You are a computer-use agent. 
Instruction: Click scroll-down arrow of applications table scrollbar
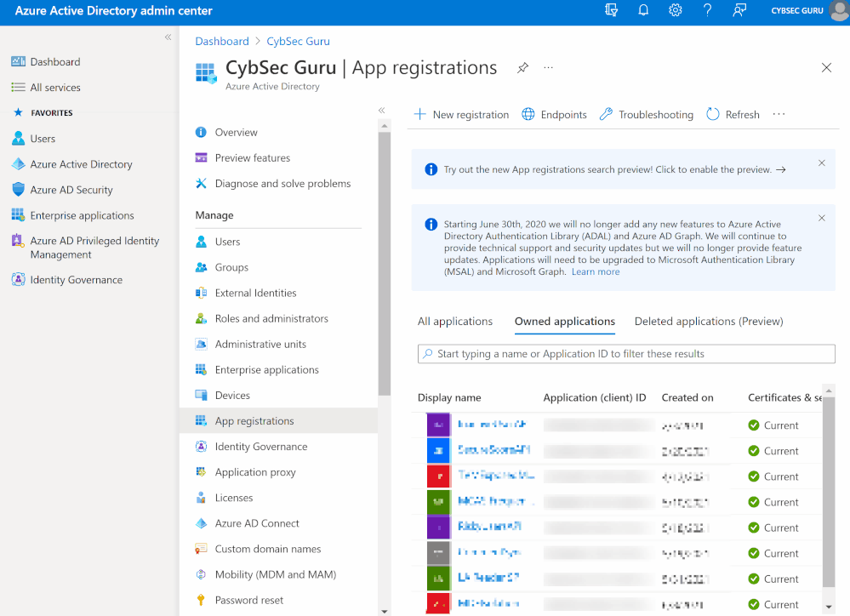829,607
